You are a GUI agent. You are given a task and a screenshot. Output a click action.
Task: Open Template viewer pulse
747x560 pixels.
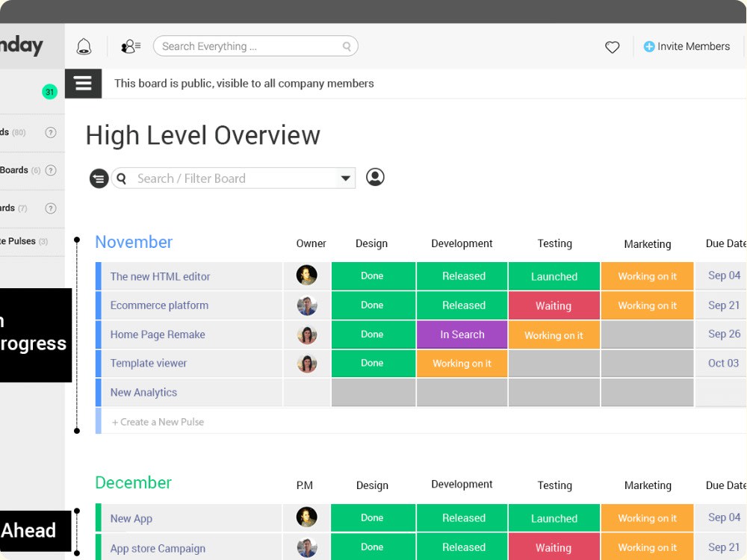[x=149, y=364]
